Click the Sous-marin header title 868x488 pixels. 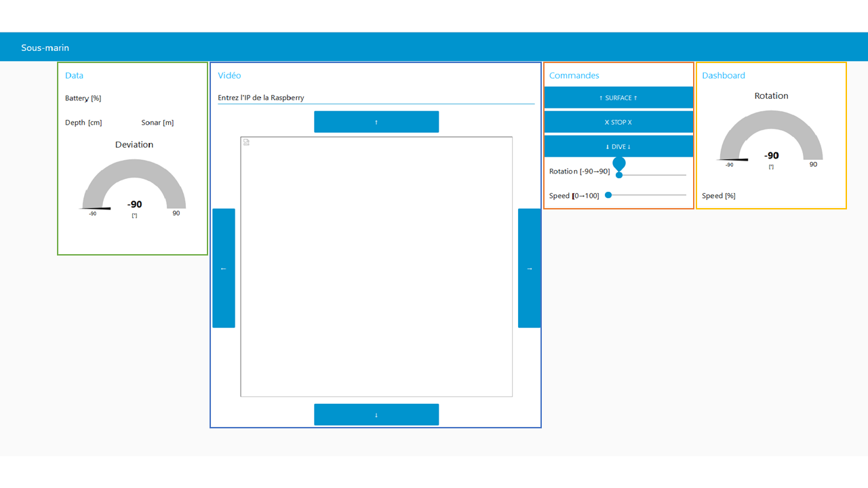coord(45,48)
